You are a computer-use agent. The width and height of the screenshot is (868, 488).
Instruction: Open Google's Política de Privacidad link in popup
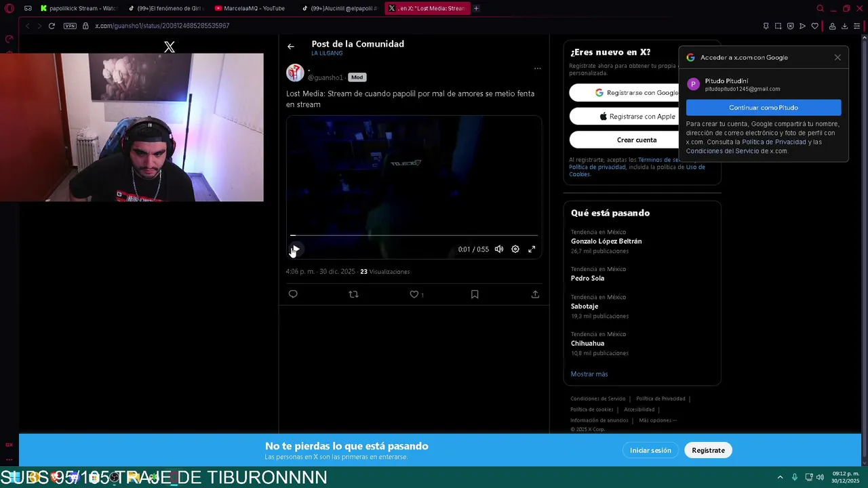tap(774, 142)
